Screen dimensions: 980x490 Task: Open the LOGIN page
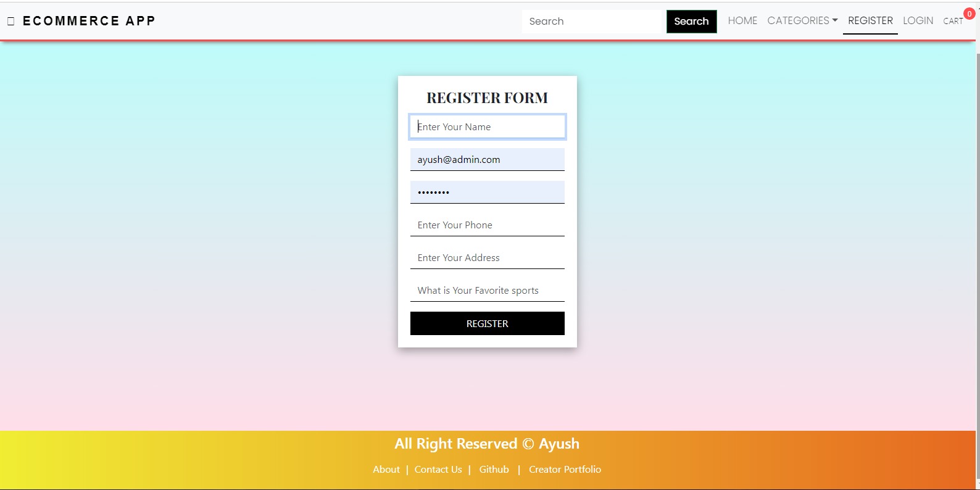918,21
